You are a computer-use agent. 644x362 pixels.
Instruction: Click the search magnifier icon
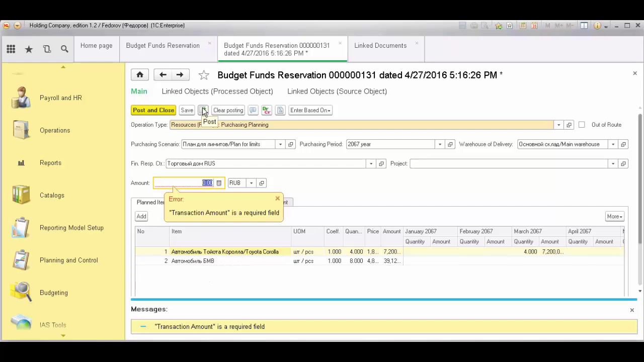pos(64,49)
